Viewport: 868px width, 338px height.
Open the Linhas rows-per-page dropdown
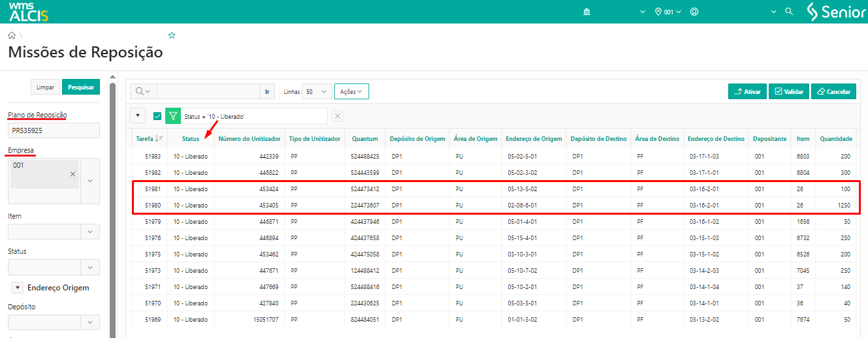click(x=317, y=92)
